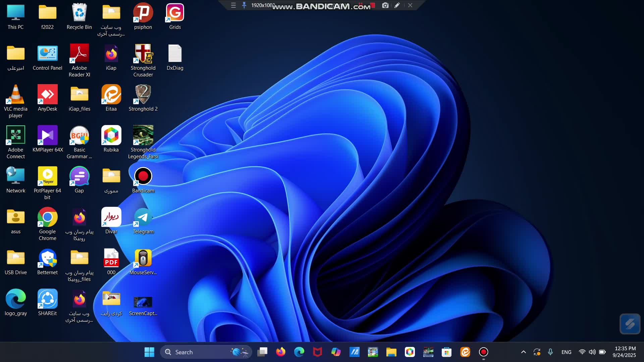Open Firefox from the taskbar
The height and width of the screenshot is (362, 644).
point(280,352)
